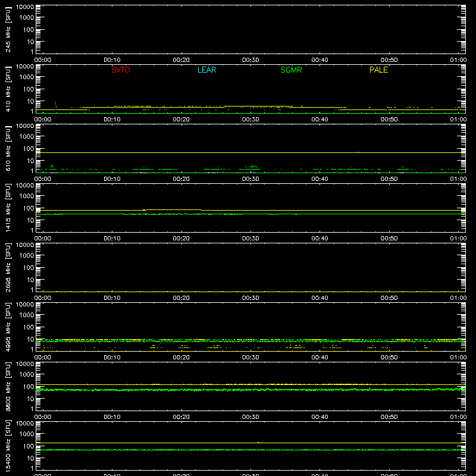Click the yellow PALE station label

378,70
